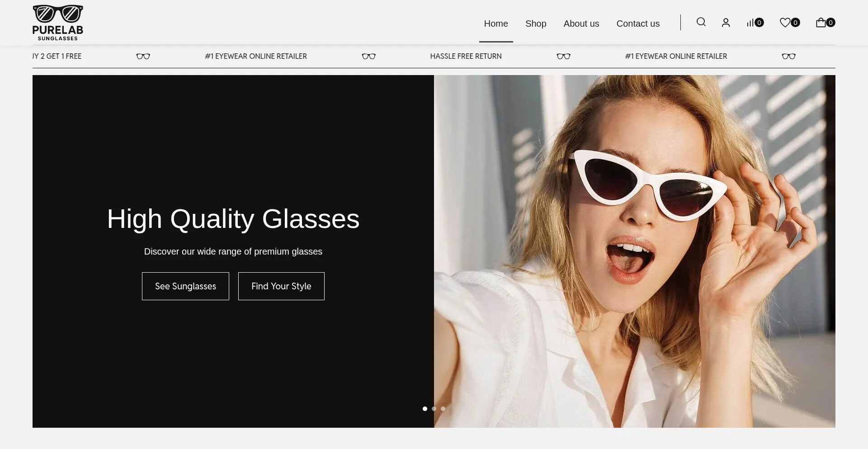This screenshot has width=868, height=449.
Task: Click the Purelab Sunglasses logo
Action: (x=58, y=23)
